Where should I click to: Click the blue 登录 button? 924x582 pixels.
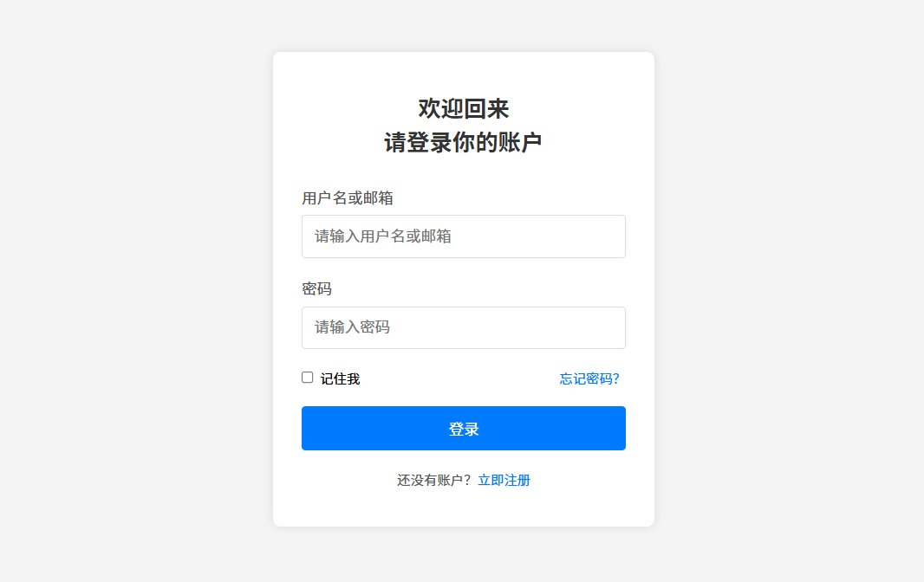tap(463, 428)
